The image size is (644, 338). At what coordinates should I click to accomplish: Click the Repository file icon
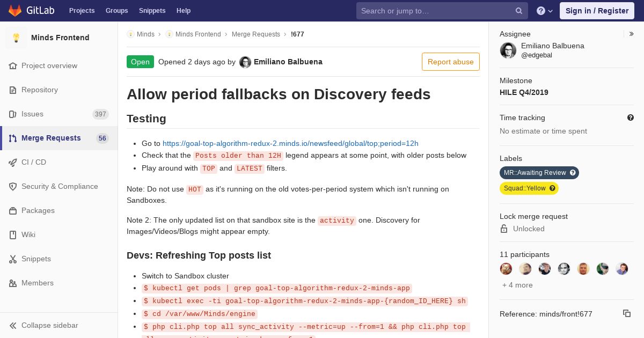pos(13,90)
